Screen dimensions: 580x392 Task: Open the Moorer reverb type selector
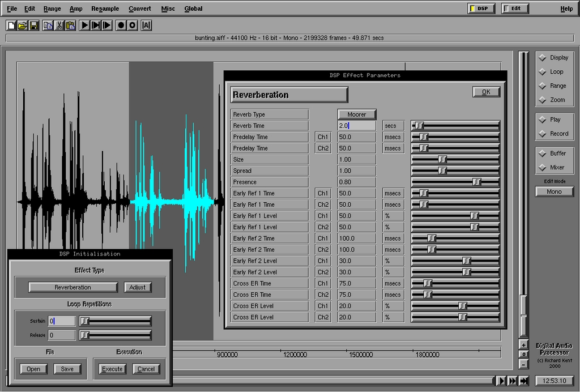click(357, 114)
